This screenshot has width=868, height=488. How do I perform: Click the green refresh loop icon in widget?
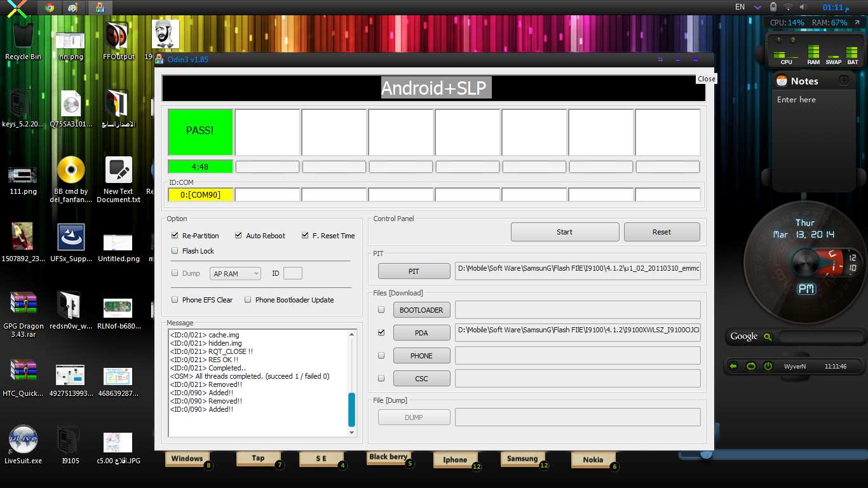750,367
